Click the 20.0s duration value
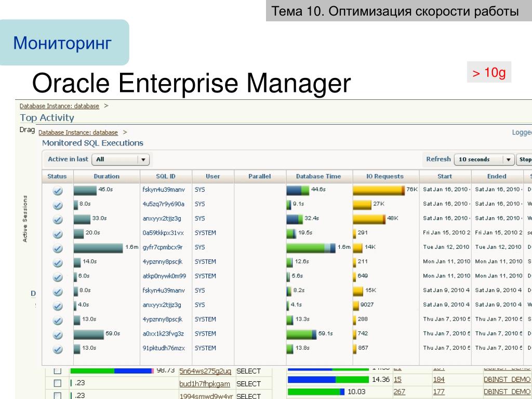Screen dimensions: 532x399 (92, 233)
